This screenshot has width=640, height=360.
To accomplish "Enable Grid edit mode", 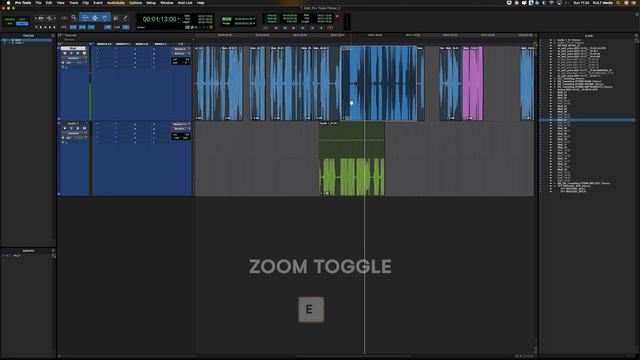I will [22, 24].
